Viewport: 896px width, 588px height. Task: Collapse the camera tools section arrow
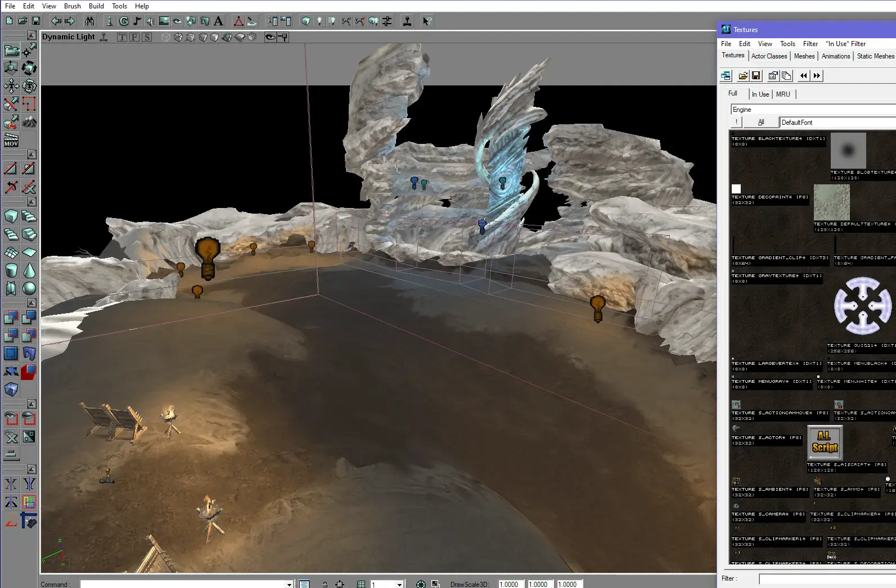(x=32, y=35)
